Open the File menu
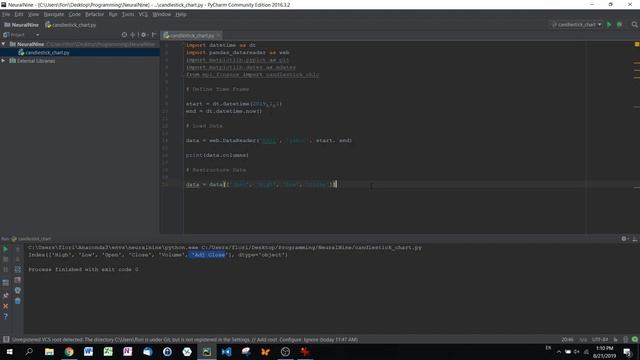 pos(6,14)
